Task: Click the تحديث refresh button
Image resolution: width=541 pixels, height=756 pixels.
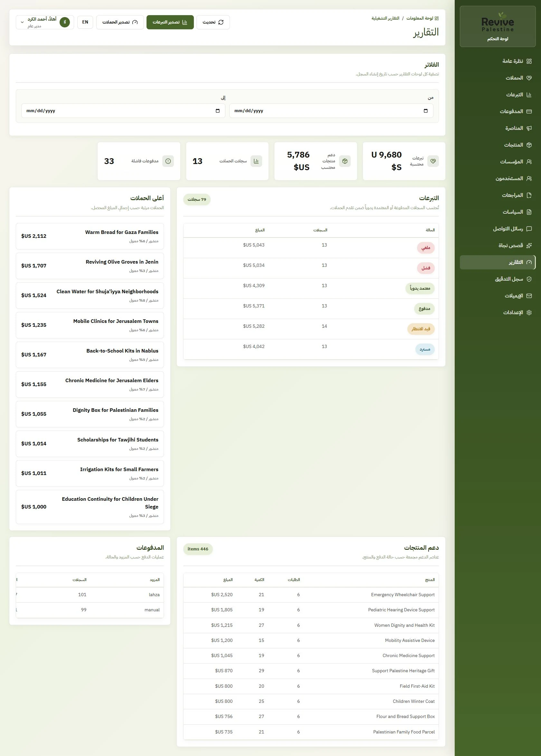Action: (213, 22)
